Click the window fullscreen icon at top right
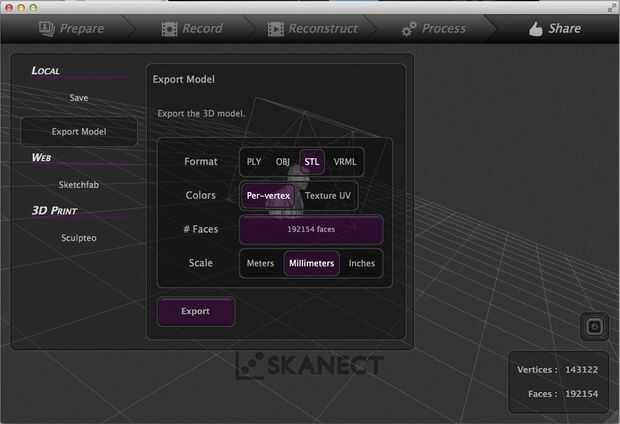The image size is (620, 424). point(613,7)
